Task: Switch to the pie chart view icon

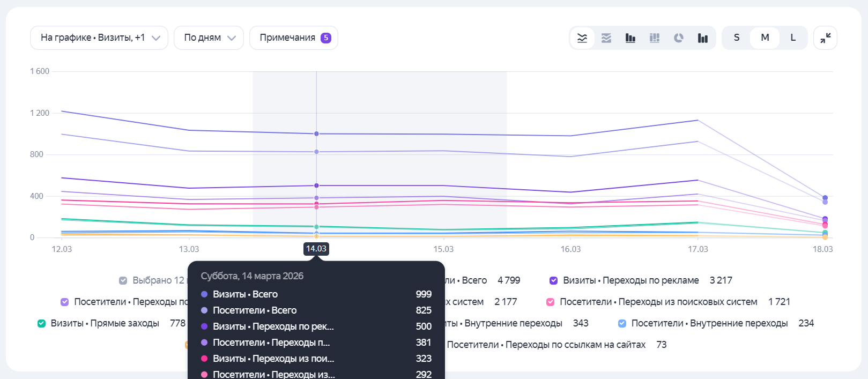Action: coord(679,38)
